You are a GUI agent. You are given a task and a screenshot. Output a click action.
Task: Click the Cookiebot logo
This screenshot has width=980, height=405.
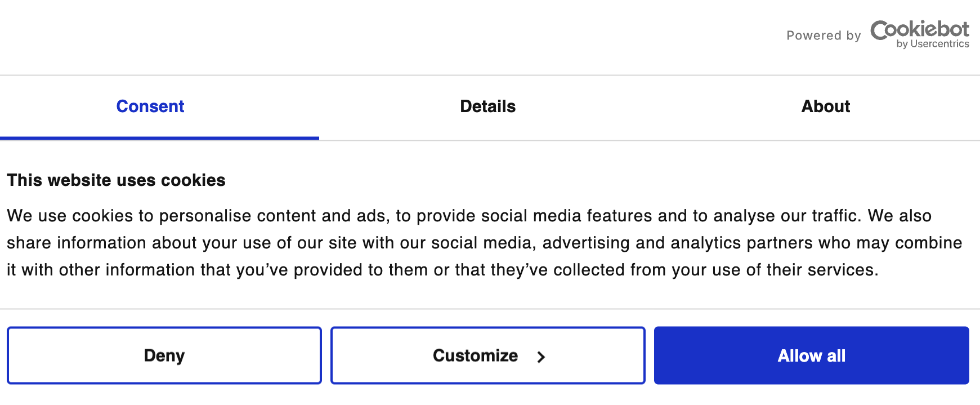click(x=919, y=34)
